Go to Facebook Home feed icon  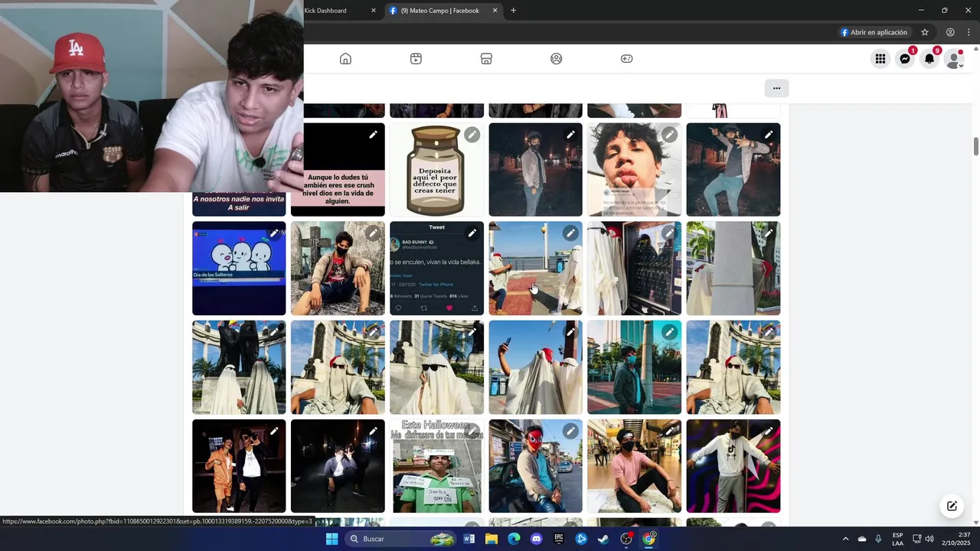[x=345, y=59]
